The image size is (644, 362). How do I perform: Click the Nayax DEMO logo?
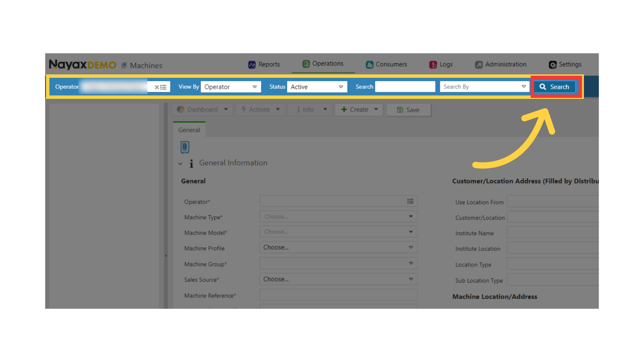83,64
